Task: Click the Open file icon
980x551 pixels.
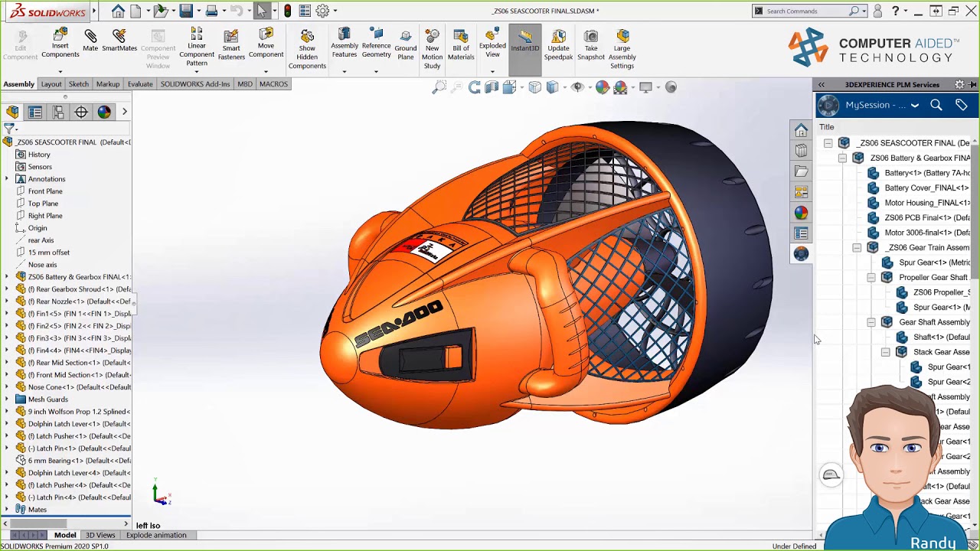Action: [159, 11]
